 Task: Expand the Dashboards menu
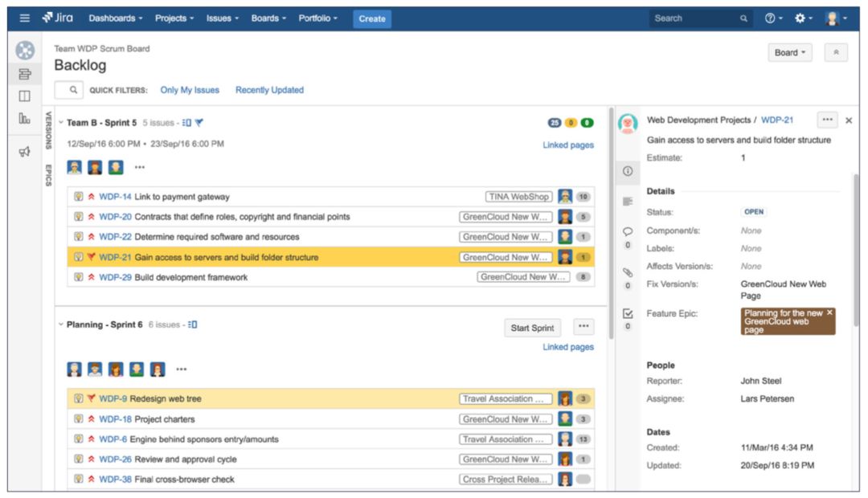tap(115, 18)
